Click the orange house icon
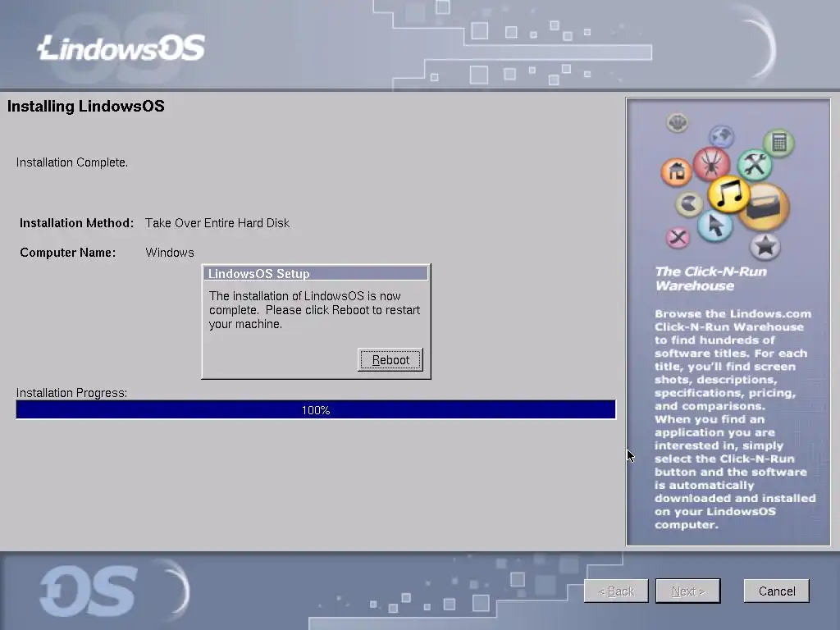 (677, 172)
